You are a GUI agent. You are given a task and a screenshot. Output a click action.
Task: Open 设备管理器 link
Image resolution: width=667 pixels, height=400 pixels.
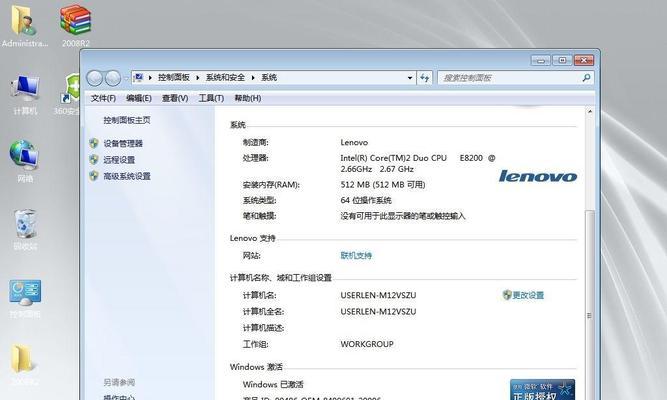[x=123, y=143]
